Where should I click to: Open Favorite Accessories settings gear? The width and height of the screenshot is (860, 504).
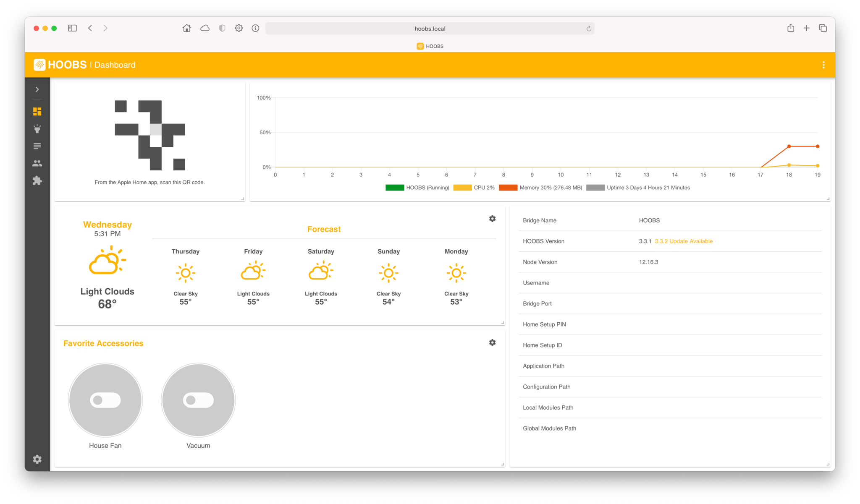tap(492, 342)
